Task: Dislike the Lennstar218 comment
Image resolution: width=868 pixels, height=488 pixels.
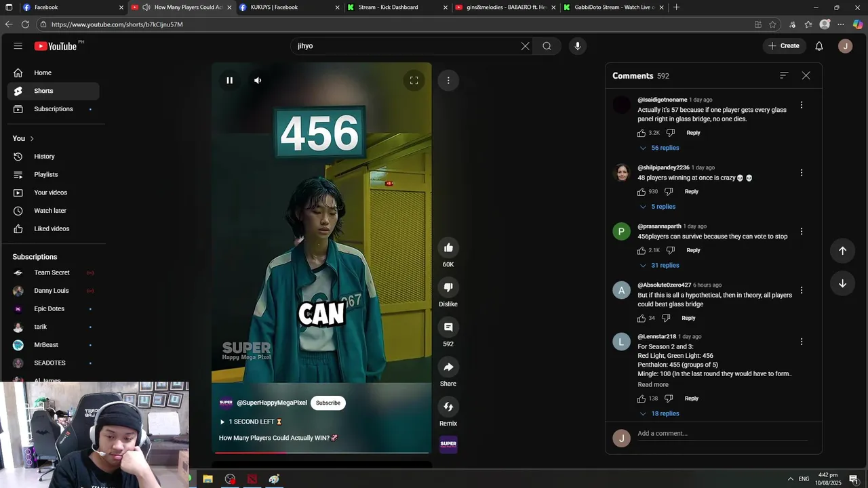Action: [669, 399]
